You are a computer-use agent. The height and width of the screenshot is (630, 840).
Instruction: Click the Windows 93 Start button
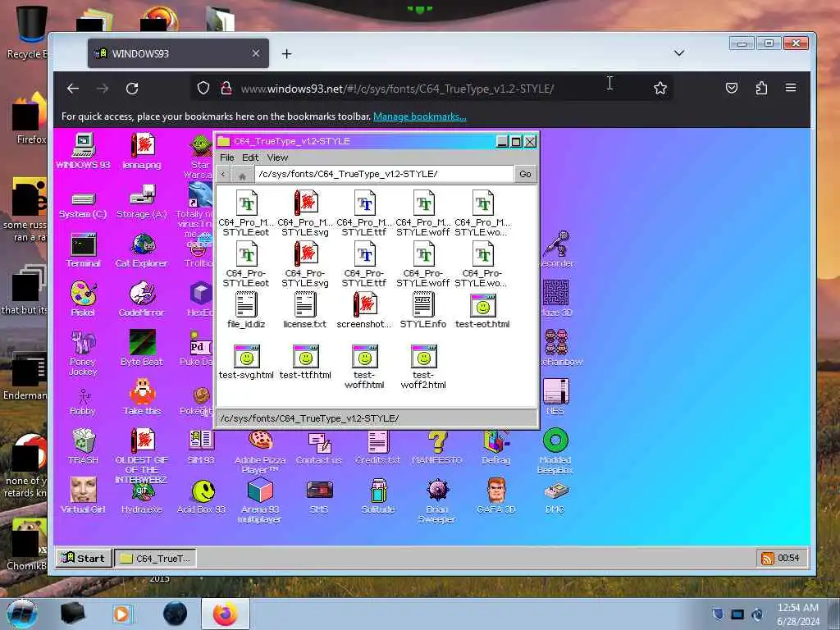click(84, 558)
